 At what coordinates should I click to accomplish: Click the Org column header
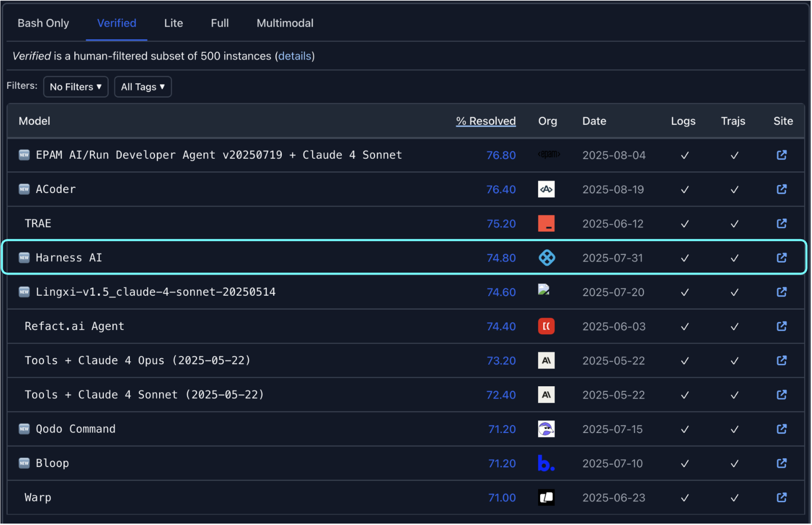pos(548,121)
